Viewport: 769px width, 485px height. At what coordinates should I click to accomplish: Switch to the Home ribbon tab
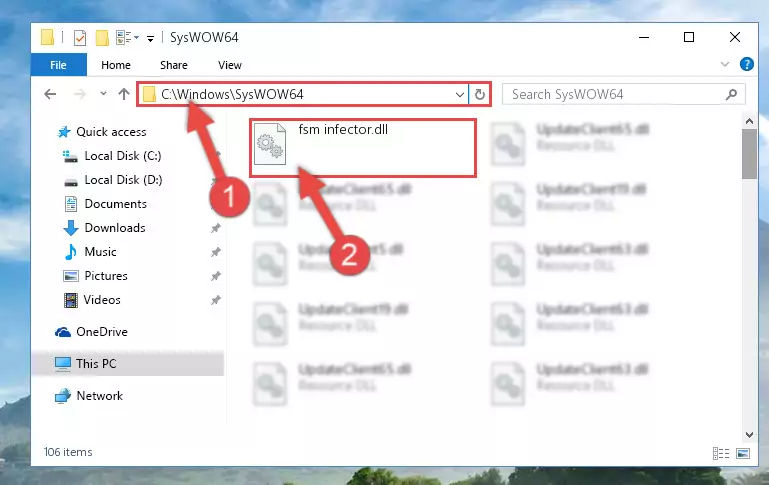click(116, 65)
